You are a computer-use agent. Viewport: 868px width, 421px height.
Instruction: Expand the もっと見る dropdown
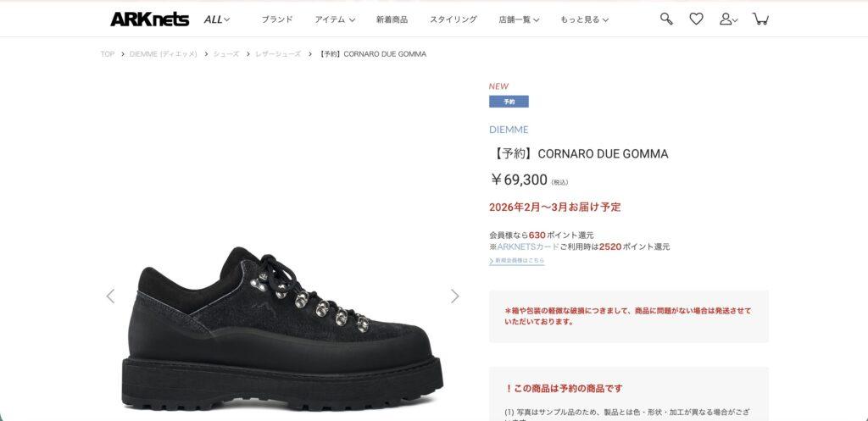584,19
